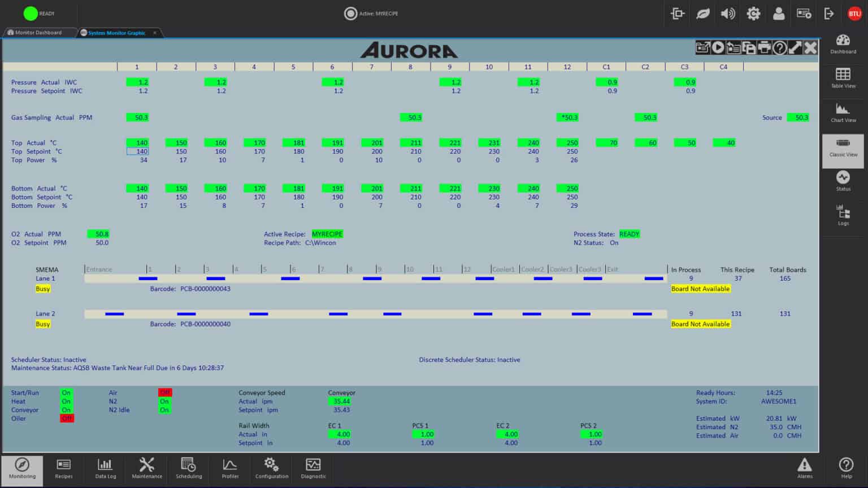This screenshot has width=868, height=488.
Task: Toggle the Oiler Off indicator
Action: point(67,419)
